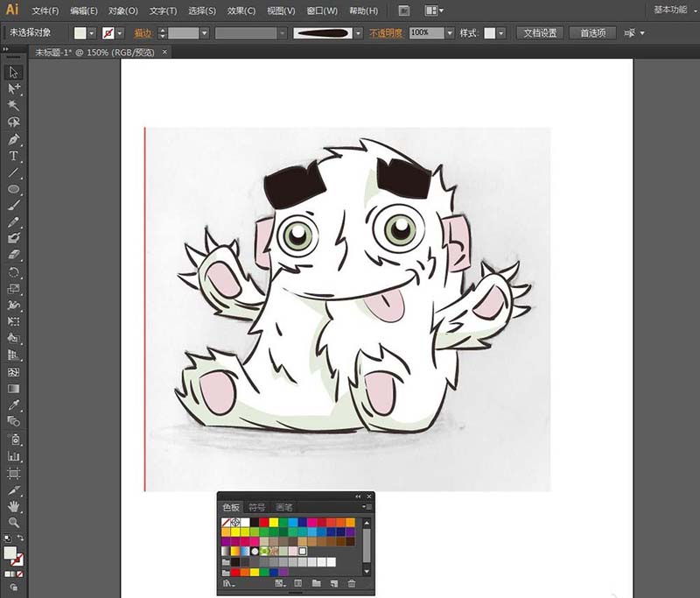The image size is (700, 598).
Task: Open swatch libraries menu
Action: [228, 583]
